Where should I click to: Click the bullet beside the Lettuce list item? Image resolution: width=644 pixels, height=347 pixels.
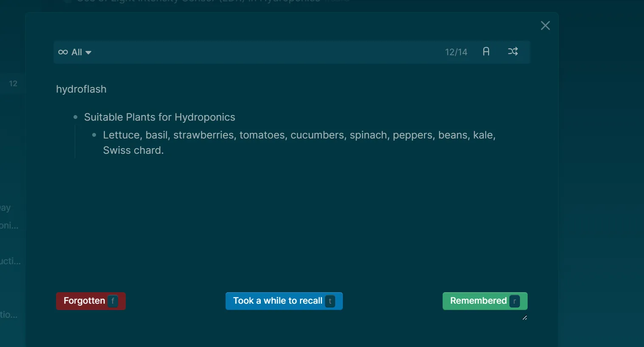94,135
